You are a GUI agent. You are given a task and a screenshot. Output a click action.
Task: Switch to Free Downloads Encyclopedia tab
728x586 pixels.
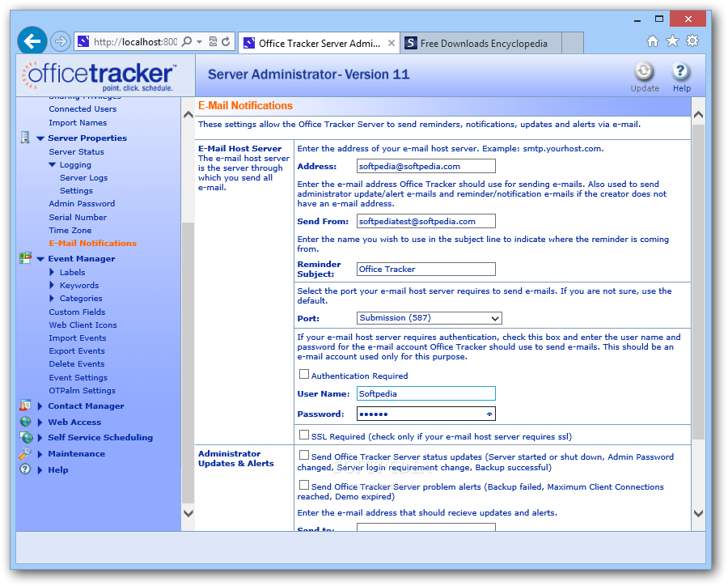tap(480, 43)
